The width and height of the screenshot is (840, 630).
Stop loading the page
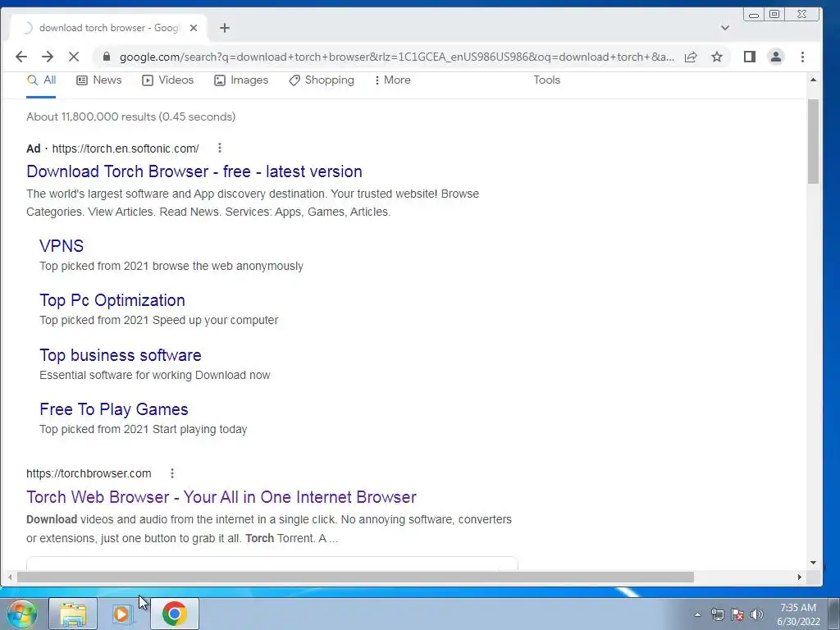pyautogui.click(x=74, y=57)
